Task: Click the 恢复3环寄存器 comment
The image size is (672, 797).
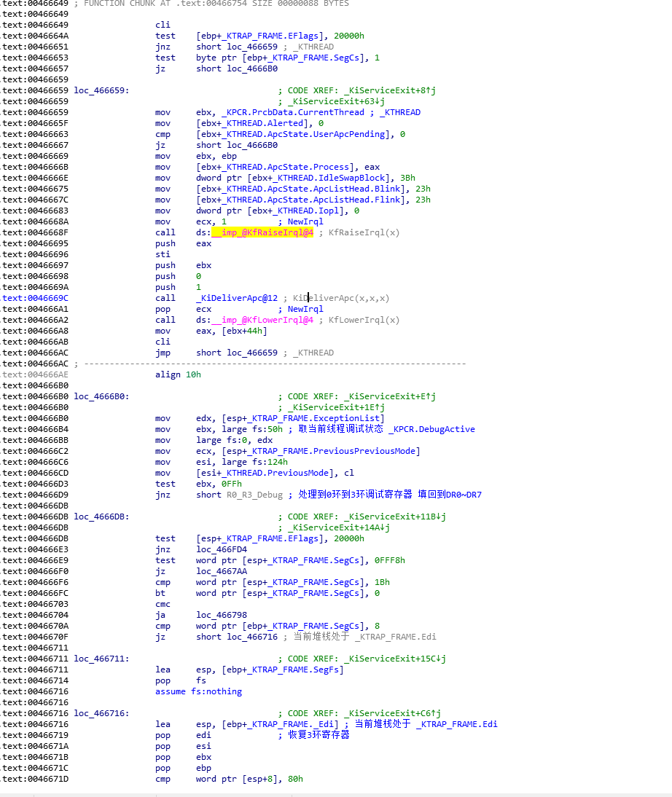Action: 319,735
